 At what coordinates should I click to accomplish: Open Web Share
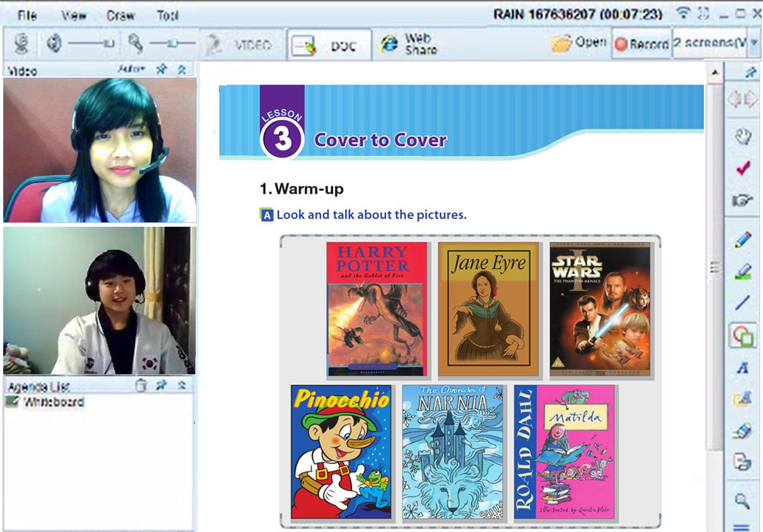pyautogui.click(x=409, y=44)
